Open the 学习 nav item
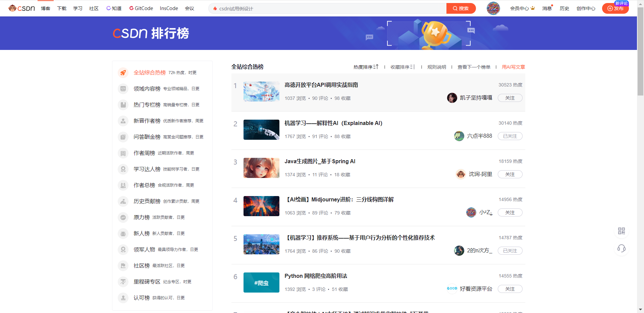 [x=78, y=8]
